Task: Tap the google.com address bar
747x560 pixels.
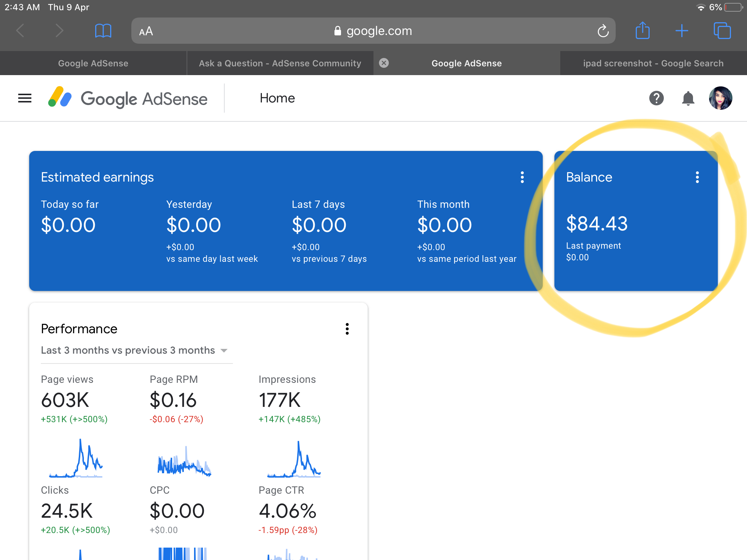Action: point(373,31)
